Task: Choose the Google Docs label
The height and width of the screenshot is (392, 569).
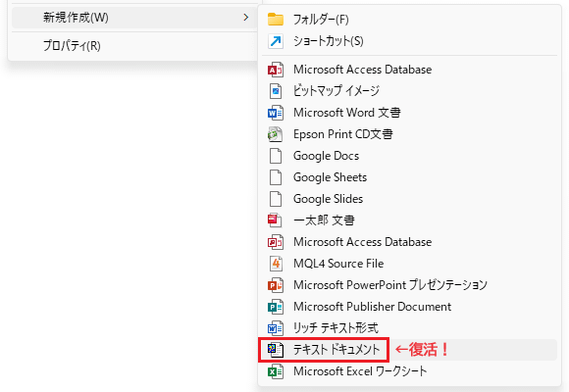Action: [x=327, y=156]
